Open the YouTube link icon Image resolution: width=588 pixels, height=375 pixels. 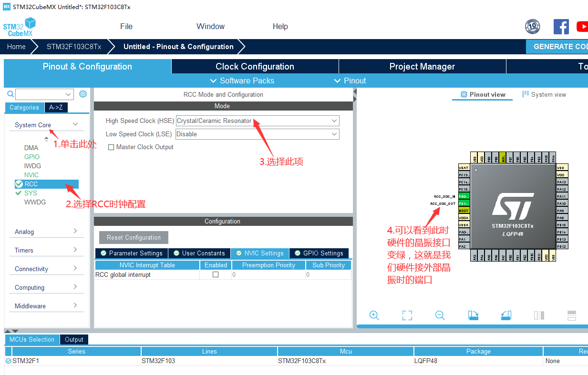click(582, 27)
